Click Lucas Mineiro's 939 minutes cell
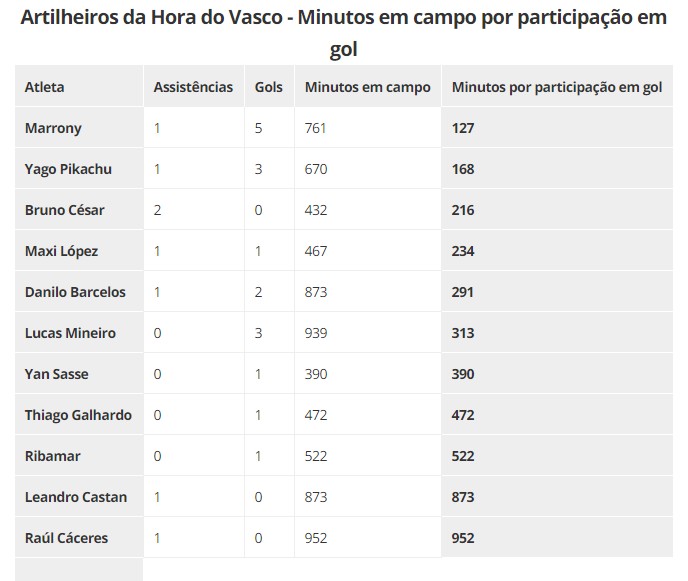The width and height of the screenshot is (688, 581). 316,333
